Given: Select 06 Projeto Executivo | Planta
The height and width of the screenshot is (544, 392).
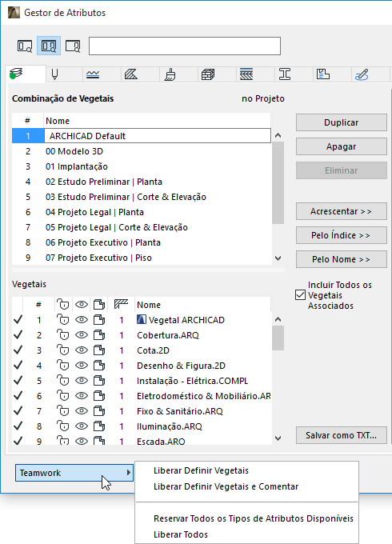Looking at the screenshot, I should 142,242.
